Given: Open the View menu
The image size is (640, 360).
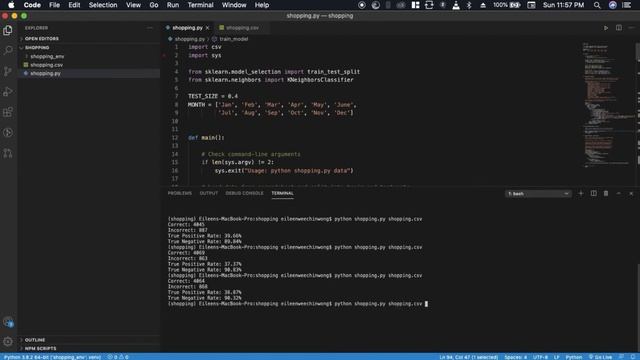Looking at the screenshot, I should point(133,5).
